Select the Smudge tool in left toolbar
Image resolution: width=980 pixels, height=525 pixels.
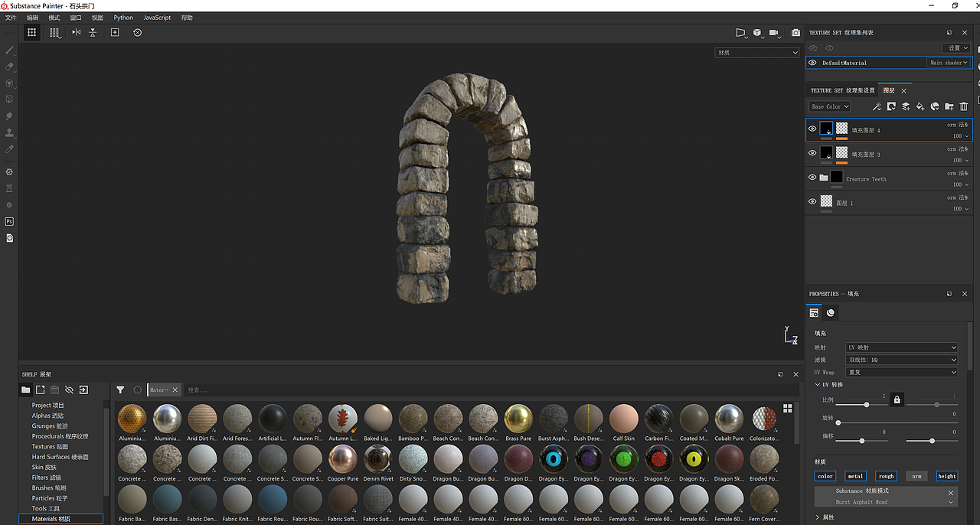click(x=9, y=116)
